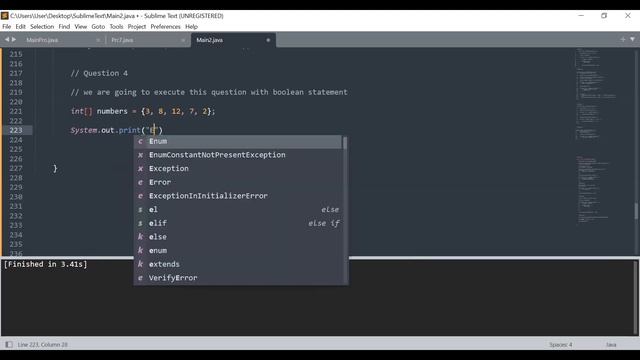Close the Prc7.java tab
The image size is (640, 360).
(183, 40)
